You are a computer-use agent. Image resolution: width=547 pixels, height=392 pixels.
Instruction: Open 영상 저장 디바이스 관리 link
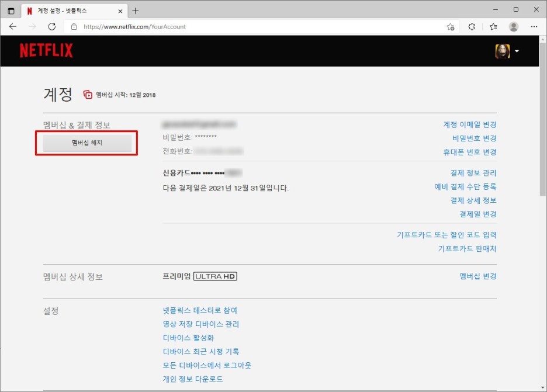click(x=201, y=324)
